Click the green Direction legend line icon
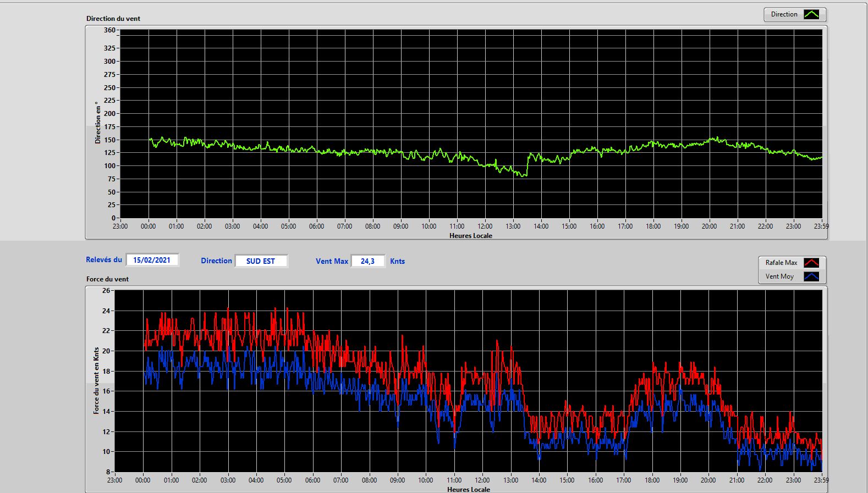Viewport: 868px width, 493px height. pos(811,14)
